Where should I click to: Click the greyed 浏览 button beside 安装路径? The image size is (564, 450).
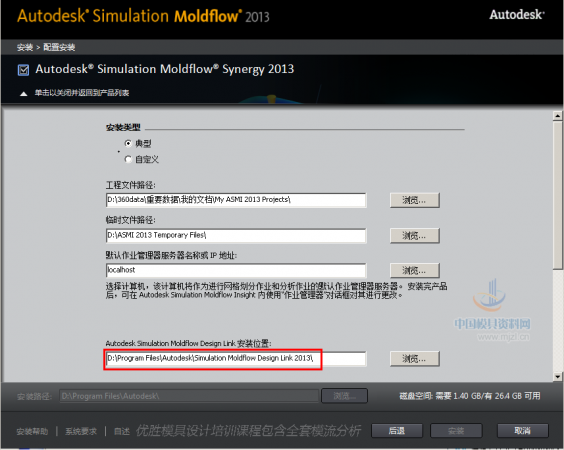click(x=345, y=396)
